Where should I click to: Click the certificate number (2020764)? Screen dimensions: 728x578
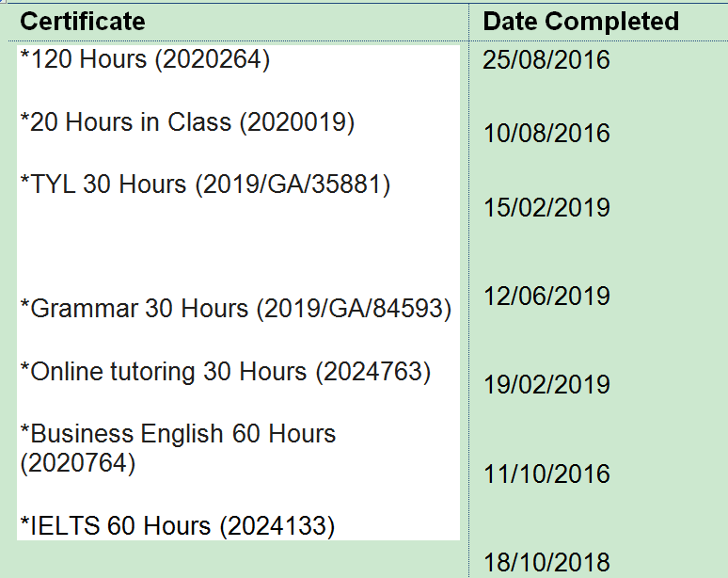[78, 463]
